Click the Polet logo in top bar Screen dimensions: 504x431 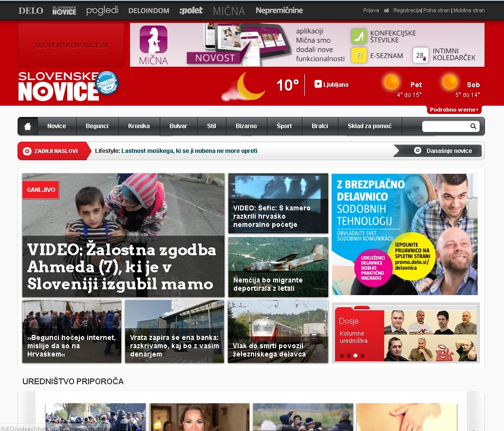pos(191,10)
